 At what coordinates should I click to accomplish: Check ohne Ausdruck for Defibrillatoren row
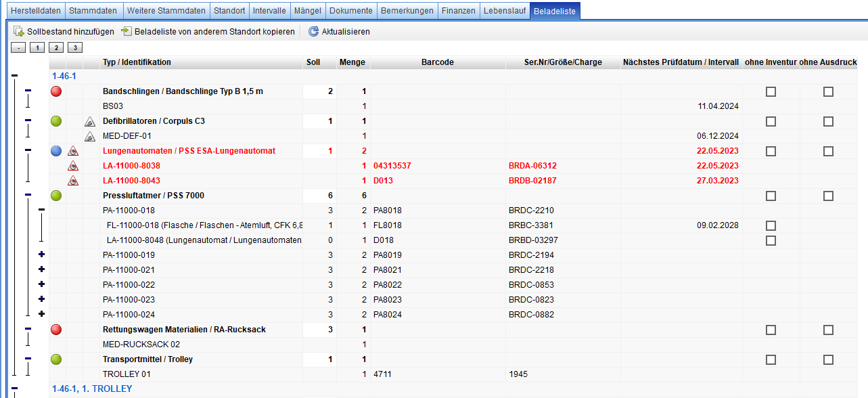point(828,122)
